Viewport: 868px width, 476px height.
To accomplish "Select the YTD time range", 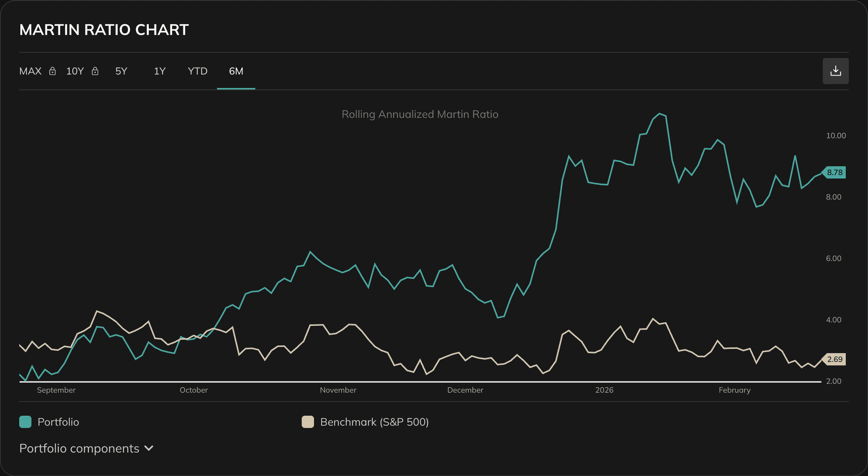I will (197, 71).
